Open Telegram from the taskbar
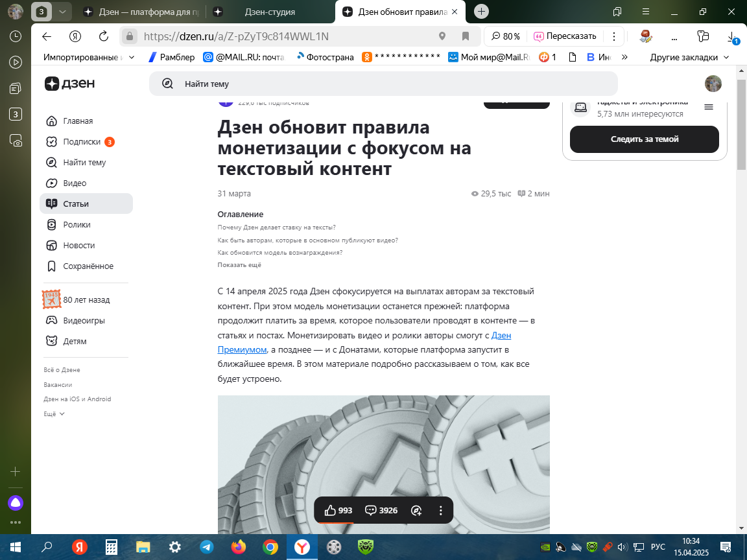 pyautogui.click(x=207, y=547)
